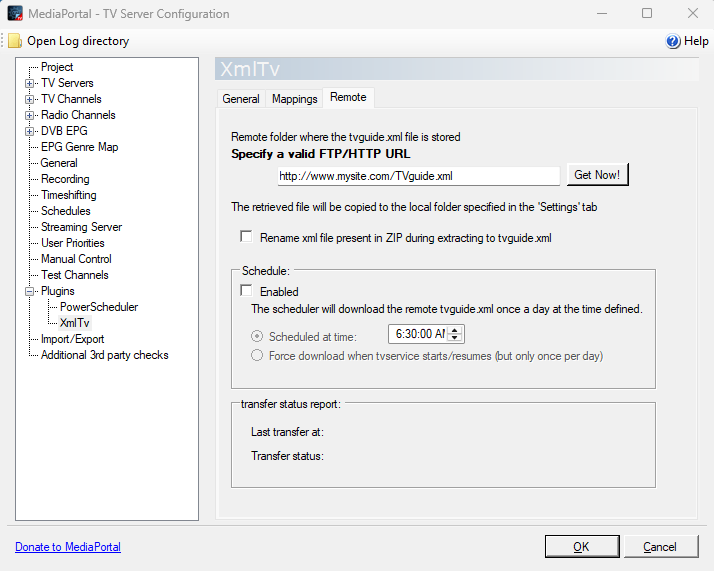Viewport: 714px width, 571px height.
Task: Follow the Donate to MediaPortal link
Action: (68, 547)
